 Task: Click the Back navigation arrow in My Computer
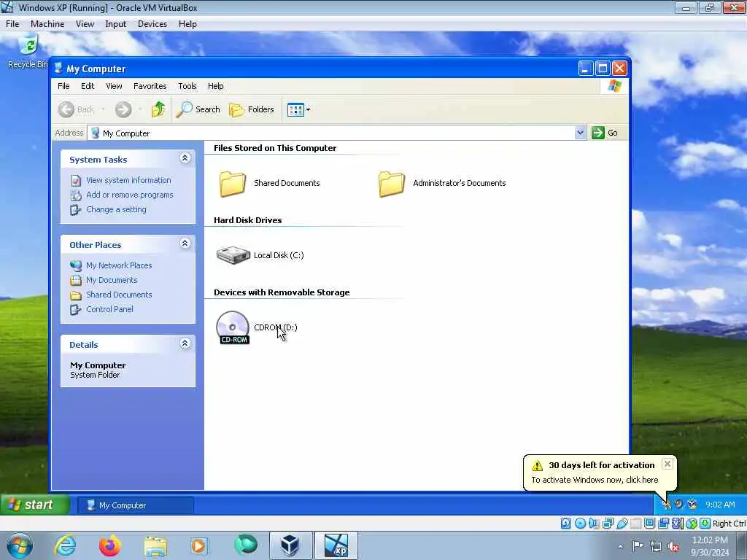click(66, 109)
